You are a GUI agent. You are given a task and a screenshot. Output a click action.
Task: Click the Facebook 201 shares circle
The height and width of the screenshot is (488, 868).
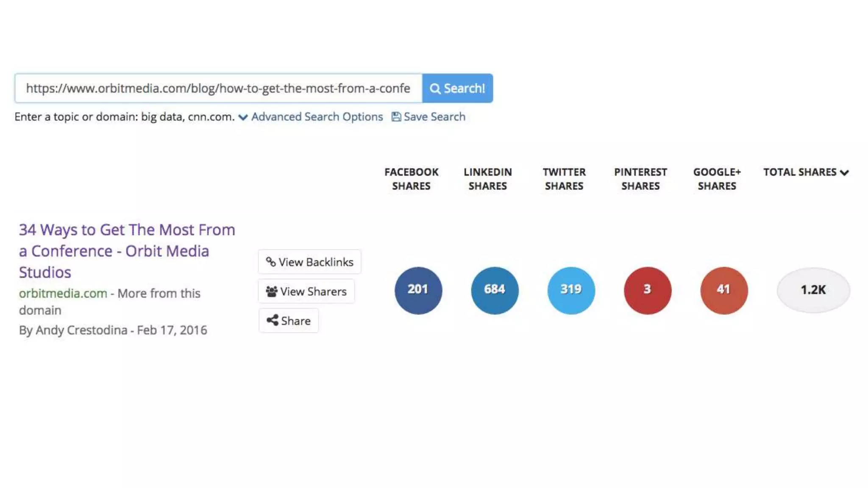click(418, 290)
